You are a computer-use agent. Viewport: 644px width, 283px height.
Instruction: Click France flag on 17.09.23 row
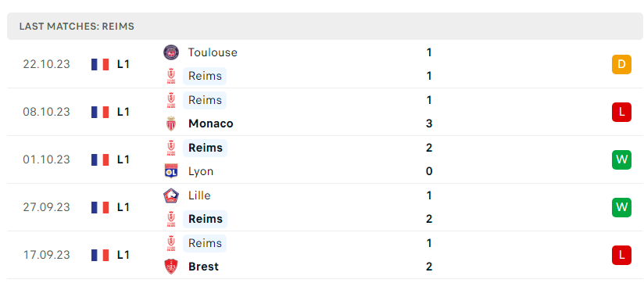100,255
